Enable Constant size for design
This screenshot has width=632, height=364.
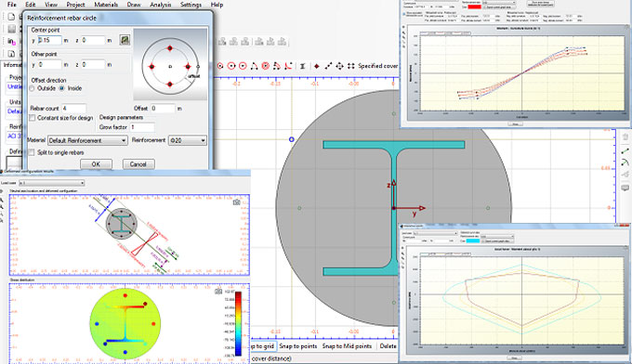click(33, 118)
